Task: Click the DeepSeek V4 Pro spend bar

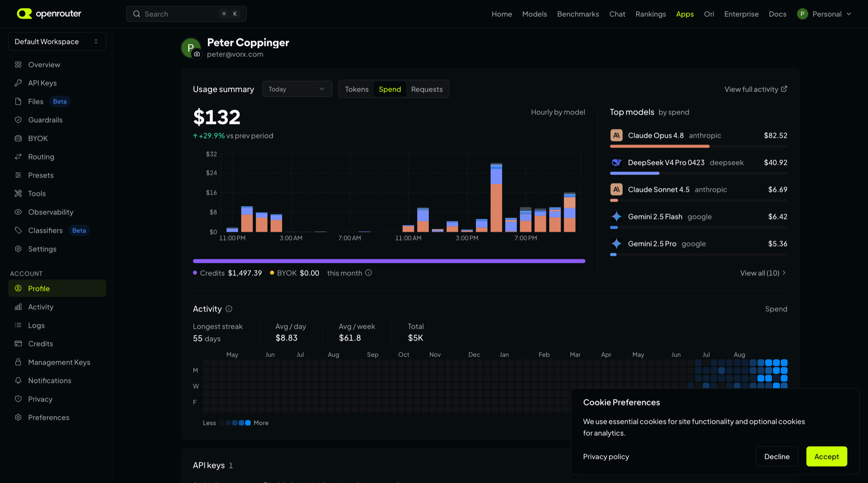Action: [x=635, y=173]
